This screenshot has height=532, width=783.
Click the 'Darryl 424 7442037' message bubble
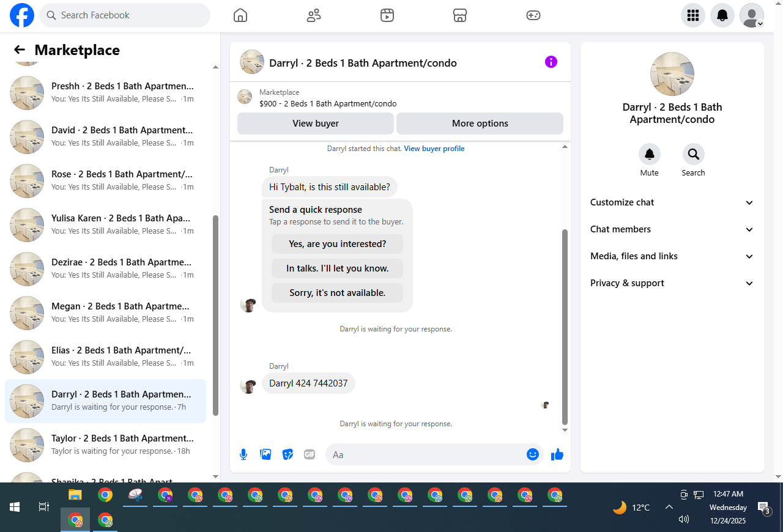[x=308, y=383]
